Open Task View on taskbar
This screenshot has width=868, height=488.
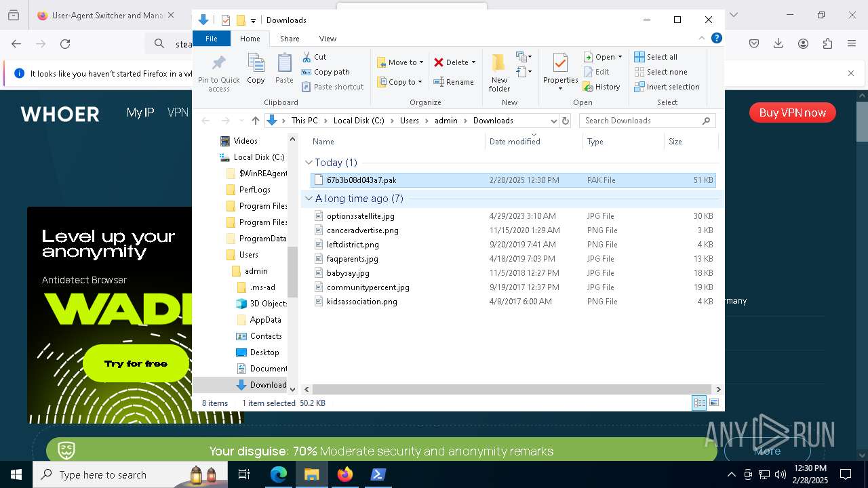245,474
